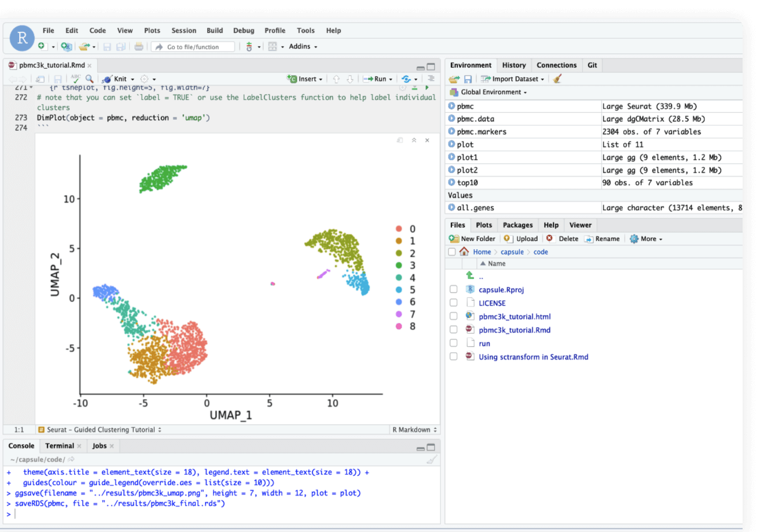
Task: Check the box next to LICENSE
Action: [x=453, y=302]
